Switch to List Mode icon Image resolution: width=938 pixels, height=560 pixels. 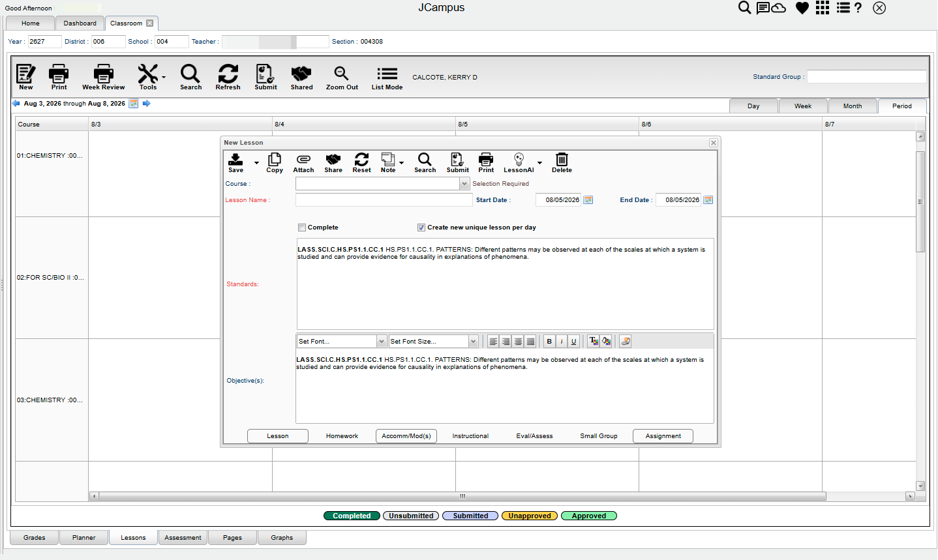click(387, 73)
